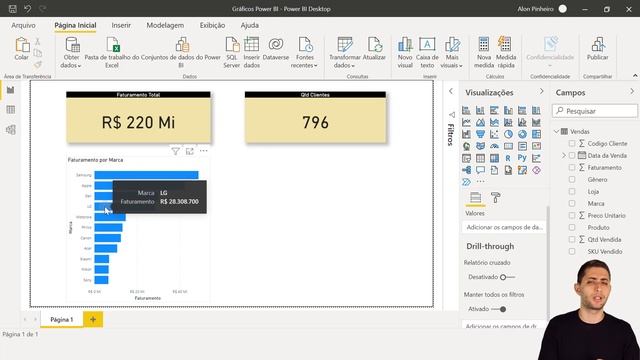Toggle Manter todos os filtros switch
Viewport: 640px width, 360px height.
click(x=499, y=309)
